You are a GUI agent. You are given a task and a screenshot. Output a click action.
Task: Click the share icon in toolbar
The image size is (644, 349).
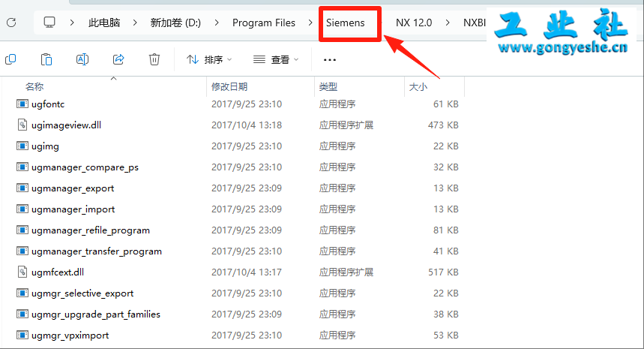click(118, 59)
